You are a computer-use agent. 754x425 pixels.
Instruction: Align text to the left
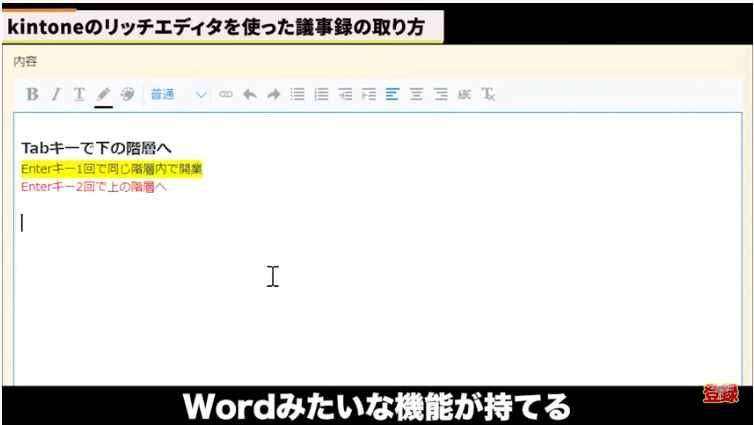point(392,95)
